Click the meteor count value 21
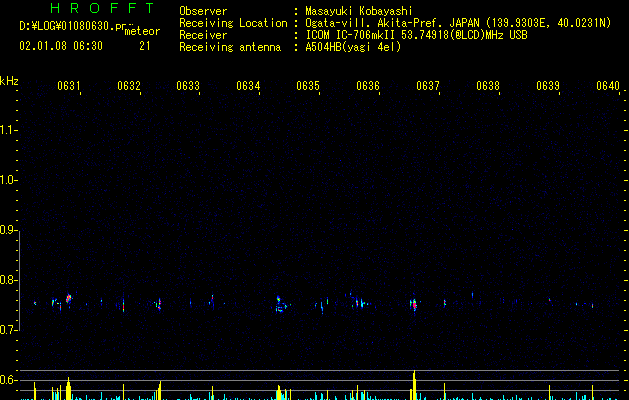The height and width of the screenshot is (400, 629). 145,46
